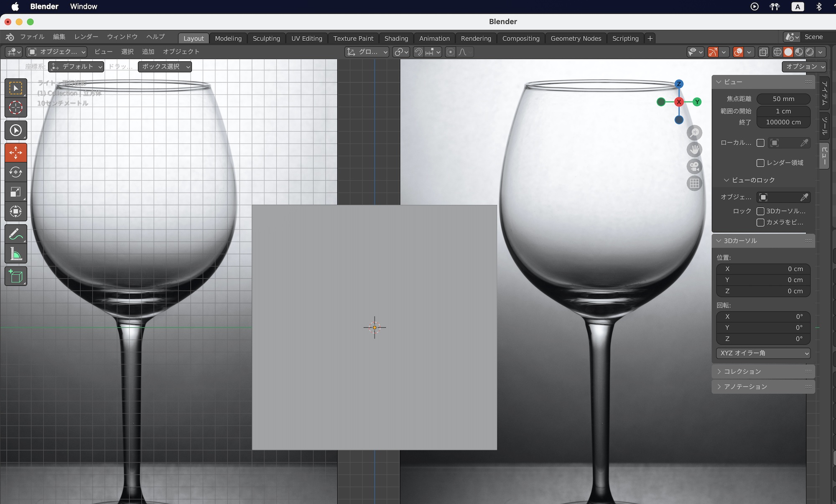Open the 編集 menu

coord(59,37)
